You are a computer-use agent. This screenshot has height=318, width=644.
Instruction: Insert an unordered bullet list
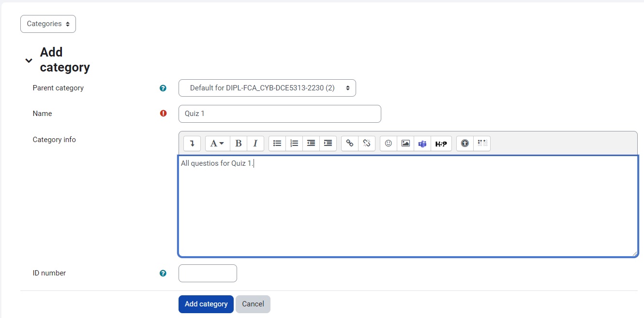pyautogui.click(x=277, y=144)
